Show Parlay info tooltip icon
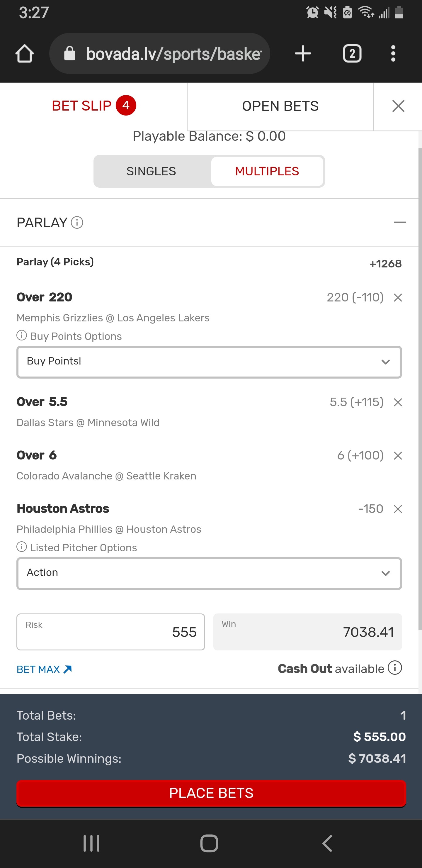 tap(77, 222)
